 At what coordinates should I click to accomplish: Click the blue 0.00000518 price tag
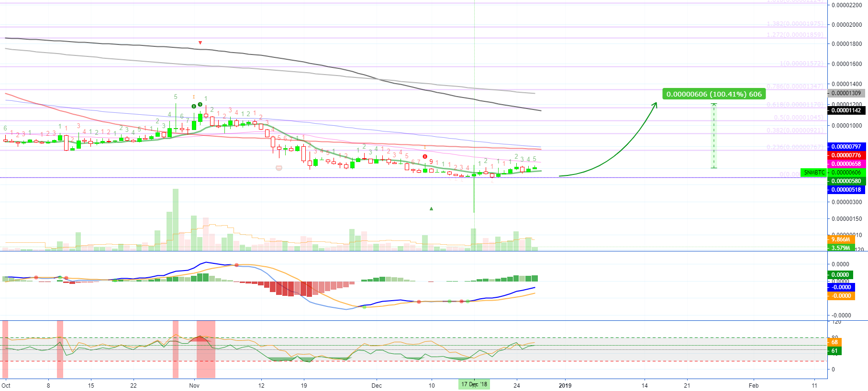pos(846,190)
